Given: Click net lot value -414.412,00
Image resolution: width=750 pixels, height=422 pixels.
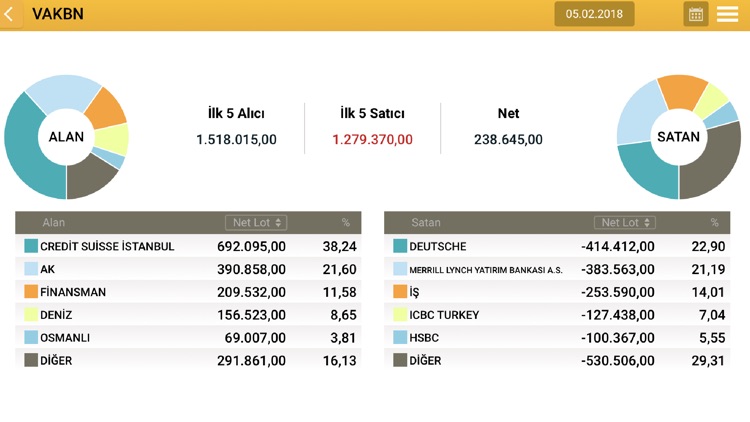Looking at the screenshot, I should click(618, 246).
